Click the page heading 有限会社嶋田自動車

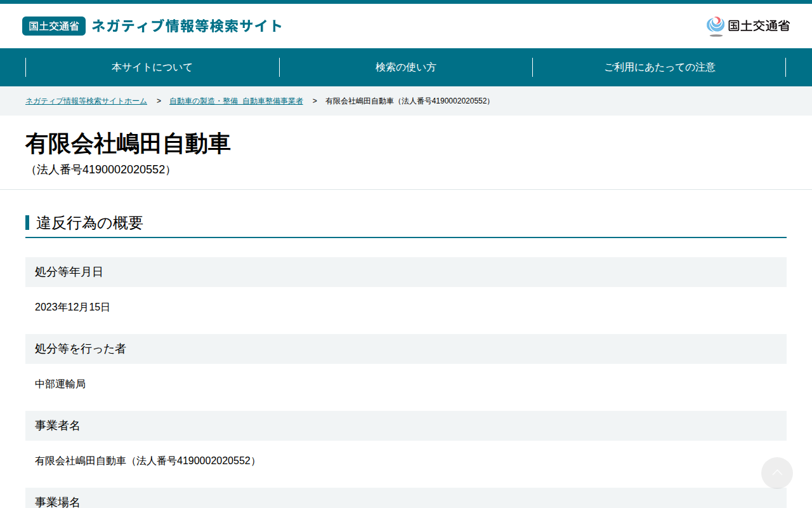pyautogui.click(x=128, y=144)
